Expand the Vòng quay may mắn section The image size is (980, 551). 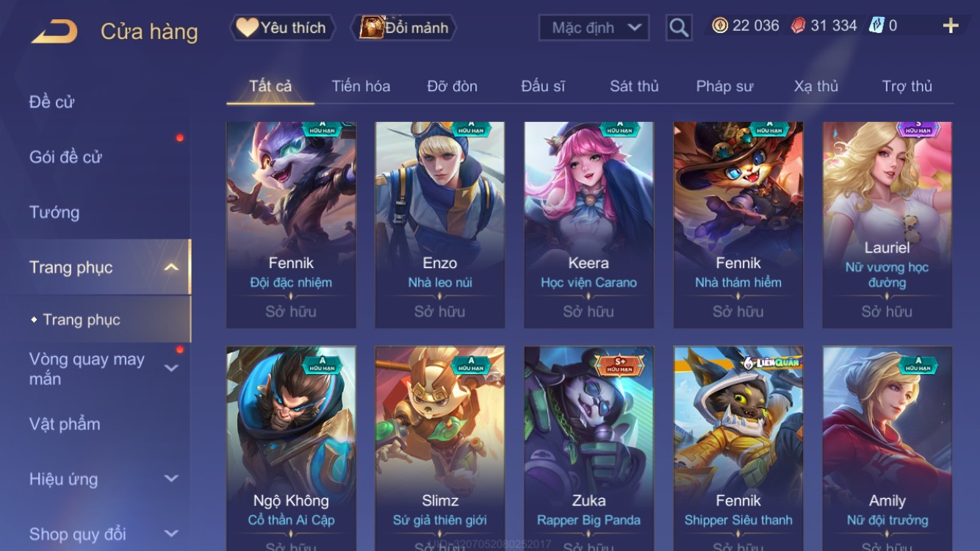[170, 368]
